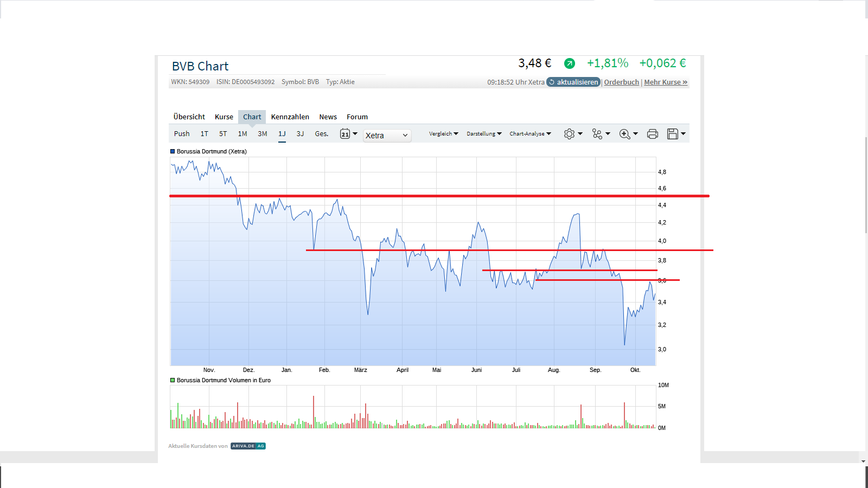This screenshot has height=488, width=868.
Task: Open the Forum tab
Action: pyautogui.click(x=358, y=117)
